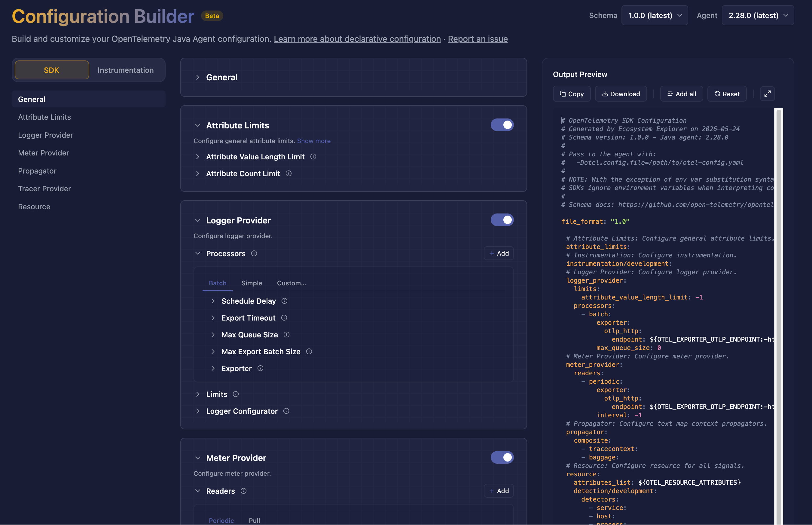The width and height of the screenshot is (812, 525).
Task: Expand Max Queue Size setting
Action: [x=213, y=335]
